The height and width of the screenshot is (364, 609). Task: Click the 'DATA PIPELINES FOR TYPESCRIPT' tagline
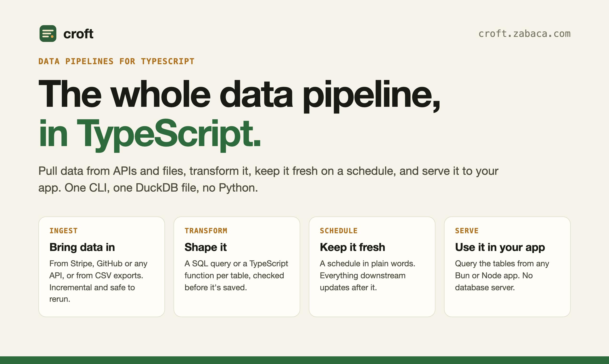click(116, 61)
